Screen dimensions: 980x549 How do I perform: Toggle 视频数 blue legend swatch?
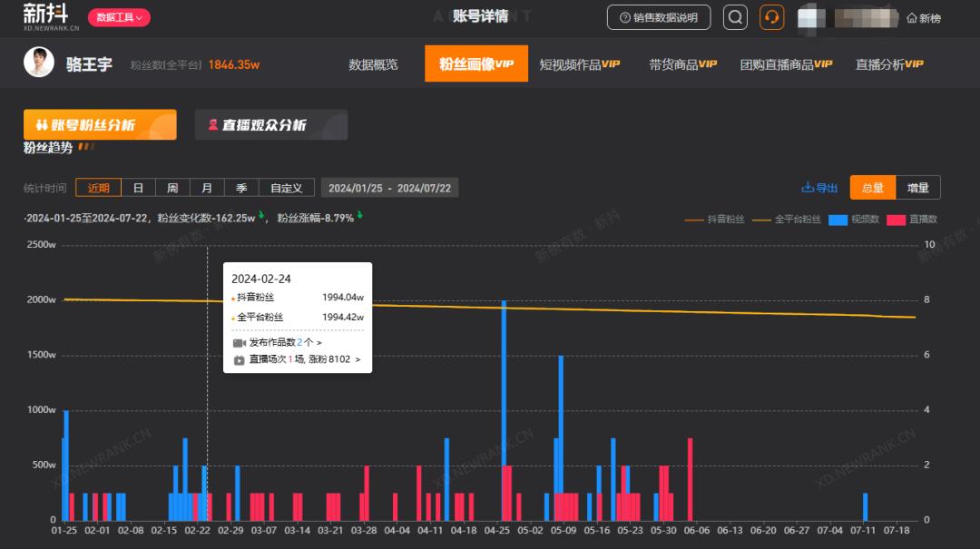(x=838, y=220)
